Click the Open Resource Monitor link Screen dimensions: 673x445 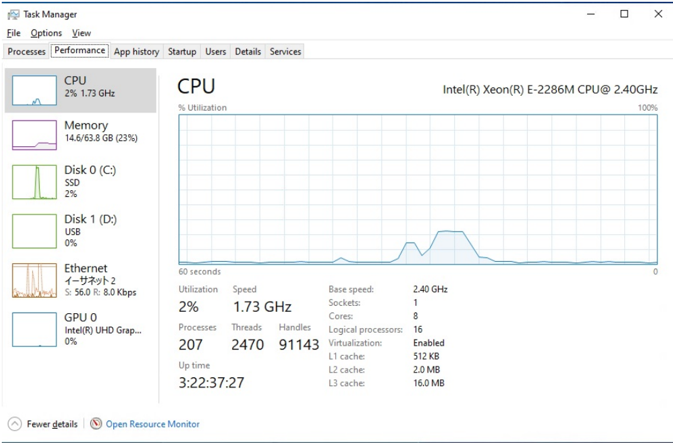pyautogui.click(x=153, y=424)
